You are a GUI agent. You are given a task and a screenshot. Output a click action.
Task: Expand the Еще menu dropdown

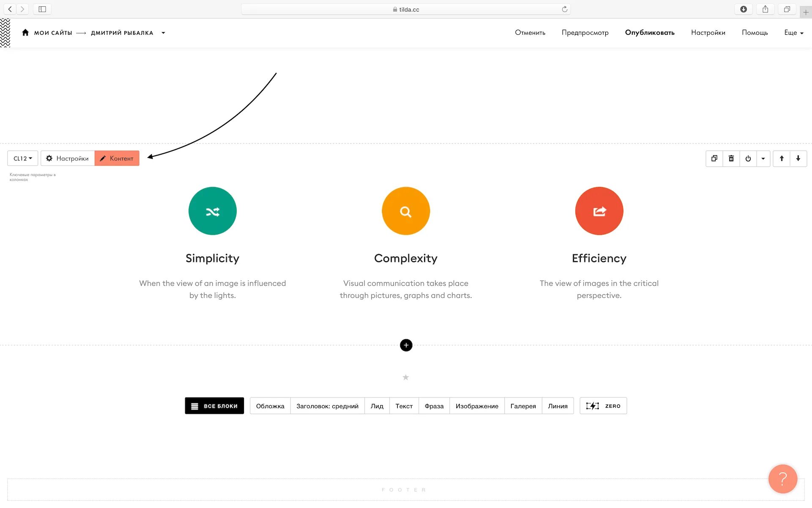tap(793, 32)
